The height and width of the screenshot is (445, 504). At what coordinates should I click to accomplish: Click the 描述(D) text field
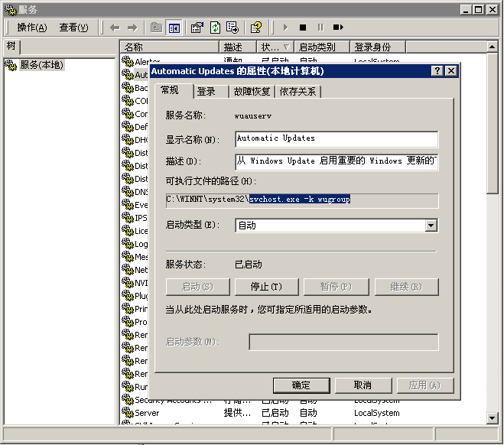(x=337, y=162)
